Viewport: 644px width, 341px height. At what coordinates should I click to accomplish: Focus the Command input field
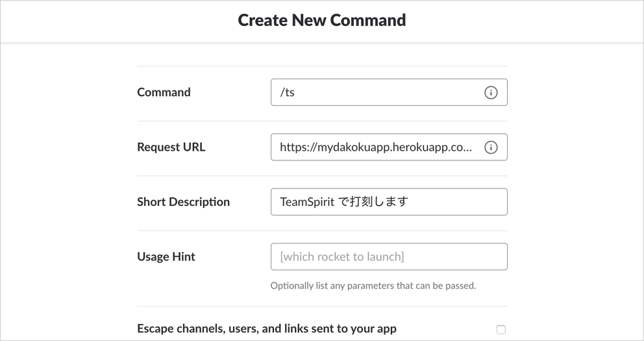pyautogui.click(x=377, y=92)
